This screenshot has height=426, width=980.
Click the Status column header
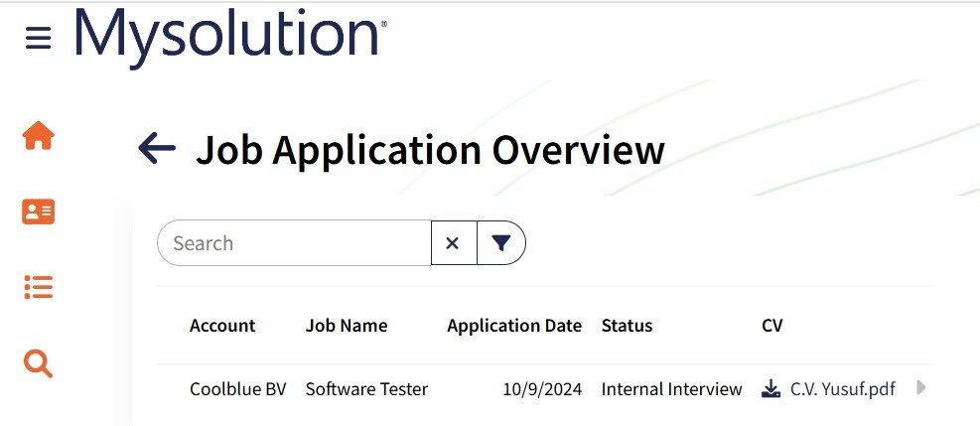coord(627,326)
